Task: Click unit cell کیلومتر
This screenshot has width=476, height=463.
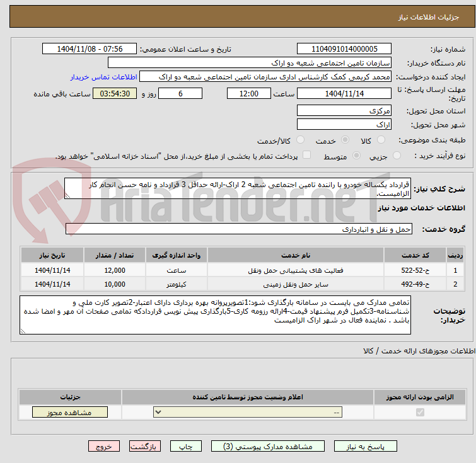Action: [x=177, y=284]
